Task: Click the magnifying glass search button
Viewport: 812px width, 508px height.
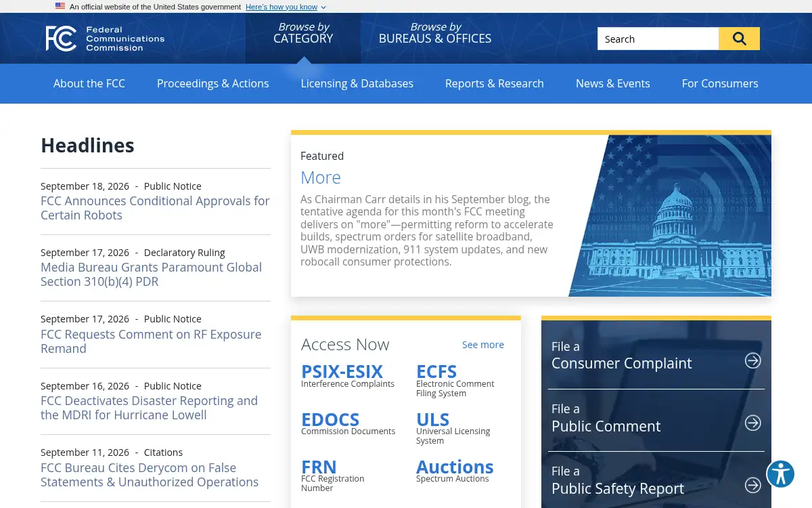Action: click(739, 39)
